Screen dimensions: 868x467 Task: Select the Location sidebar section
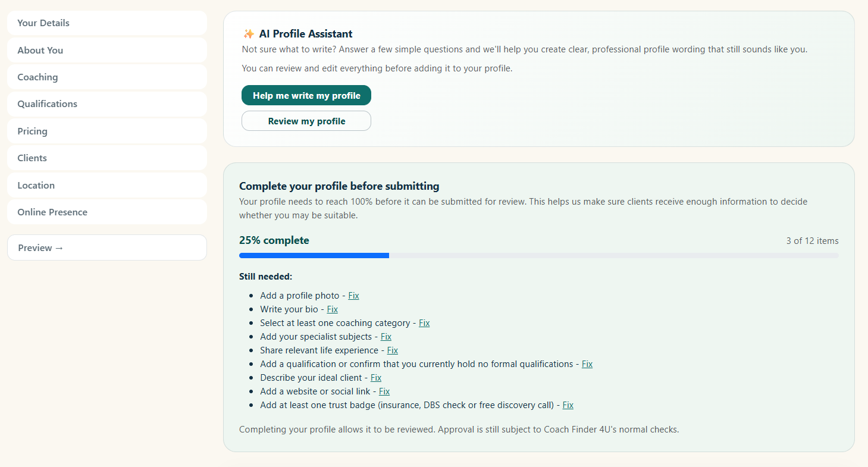click(107, 186)
